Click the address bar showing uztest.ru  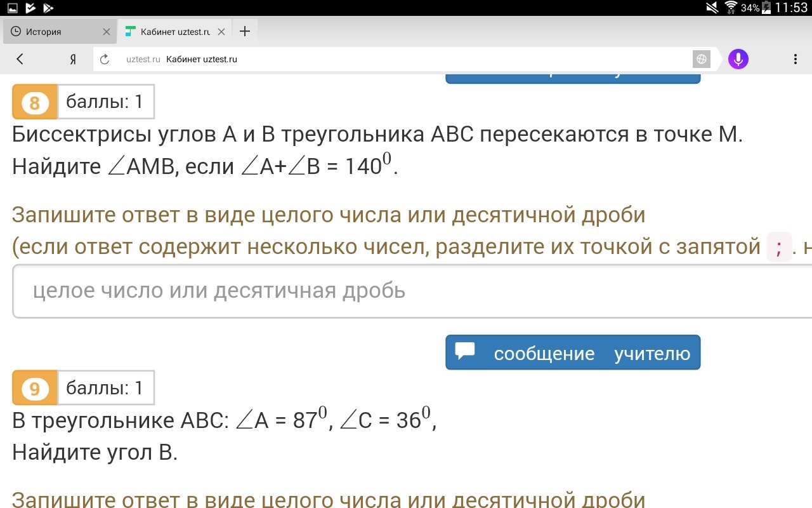click(x=393, y=59)
